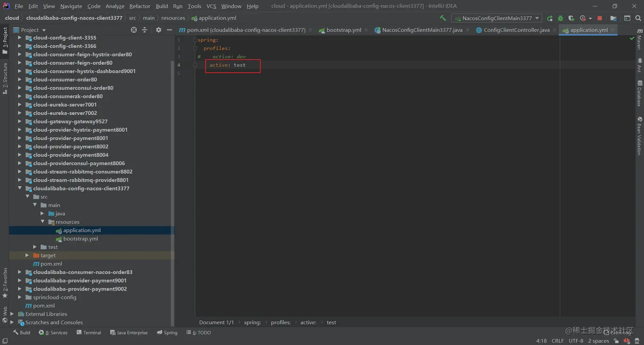Open the Maven tool window on right edge
644x345 pixels.
click(639, 39)
